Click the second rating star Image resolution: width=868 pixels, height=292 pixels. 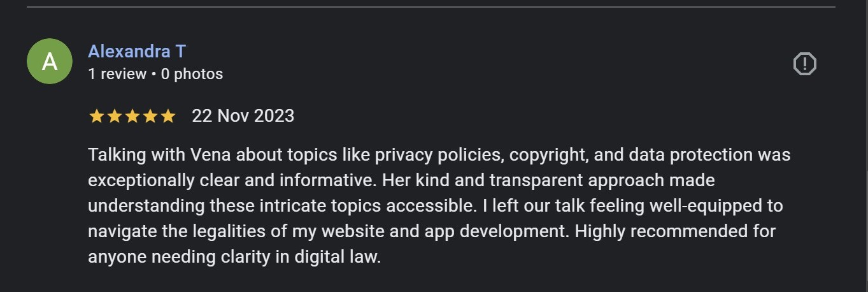pyautogui.click(x=115, y=116)
